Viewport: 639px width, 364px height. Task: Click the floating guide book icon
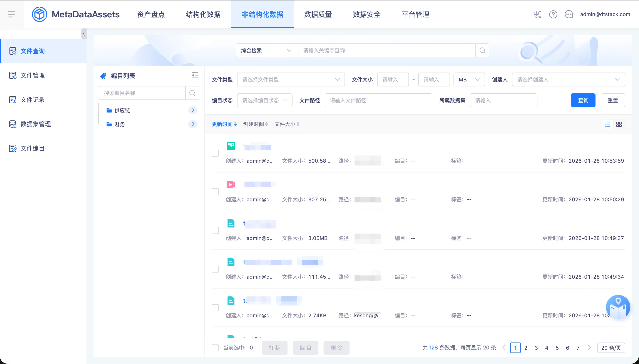point(618,308)
